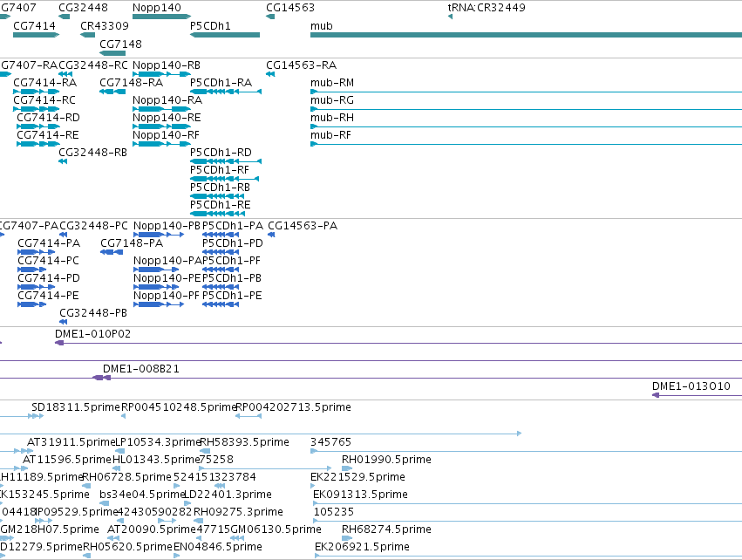Click protein CG7414-PA

[37, 252]
